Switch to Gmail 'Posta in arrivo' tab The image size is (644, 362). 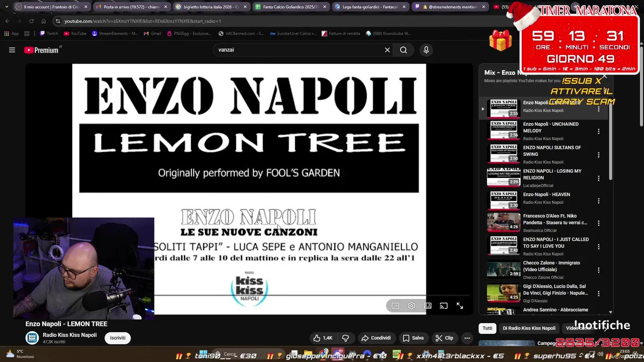[131, 7]
